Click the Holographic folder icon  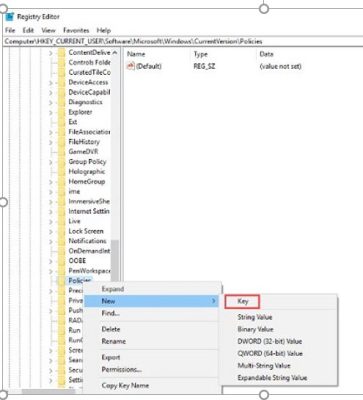tap(62, 172)
